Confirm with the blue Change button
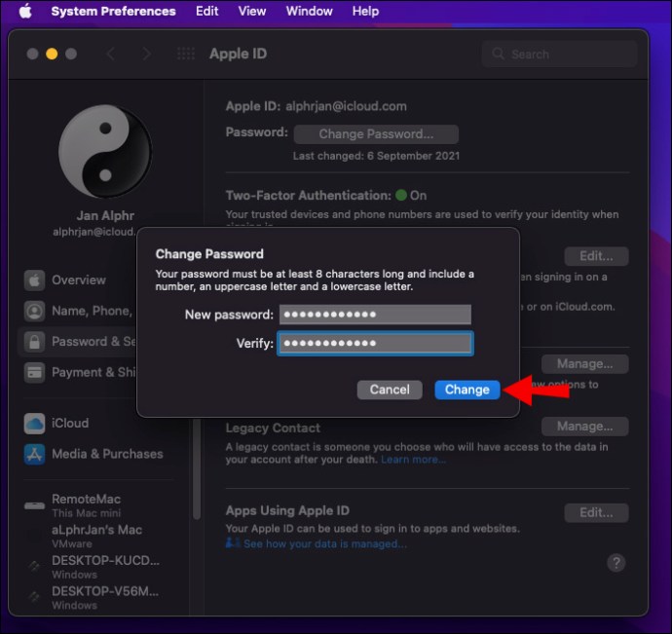This screenshot has height=634, width=672. click(467, 390)
